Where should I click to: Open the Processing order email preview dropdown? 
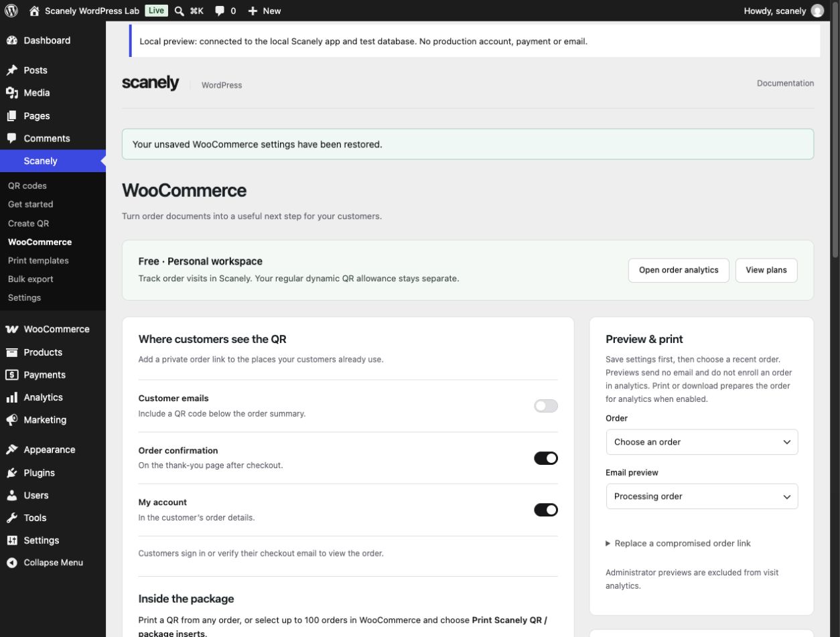click(x=701, y=496)
